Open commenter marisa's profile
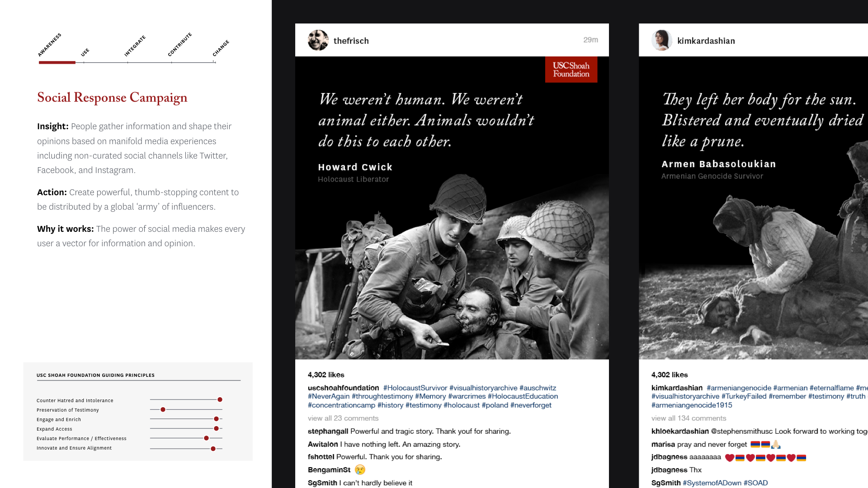The width and height of the screenshot is (868, 488). 663,445
